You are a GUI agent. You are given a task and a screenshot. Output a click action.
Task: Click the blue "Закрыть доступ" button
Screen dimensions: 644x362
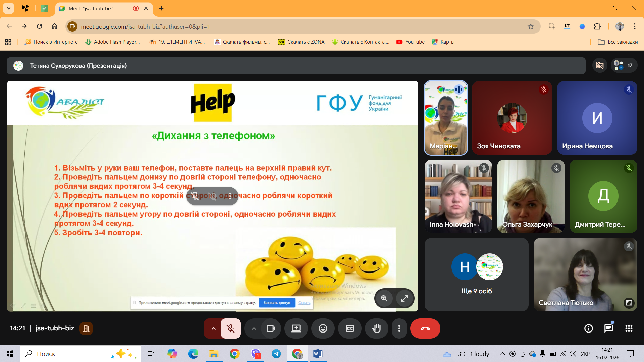click(277, 303)
